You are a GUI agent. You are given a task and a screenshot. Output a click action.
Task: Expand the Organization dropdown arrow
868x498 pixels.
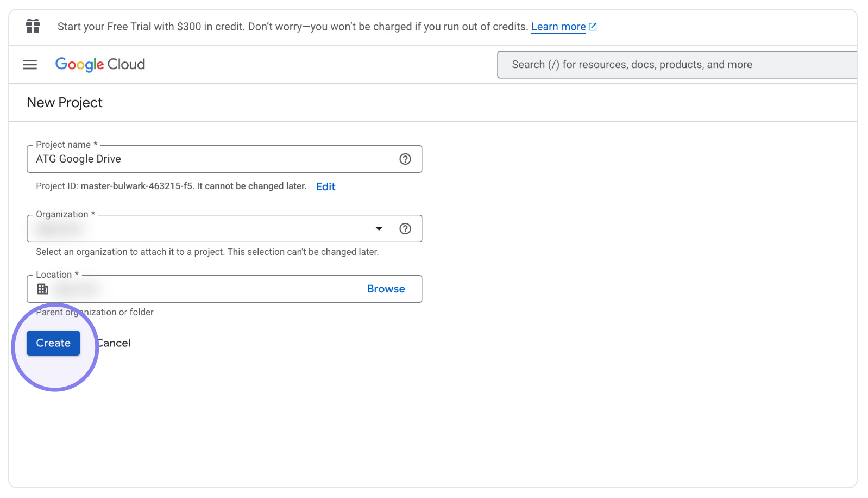point(379,228)
